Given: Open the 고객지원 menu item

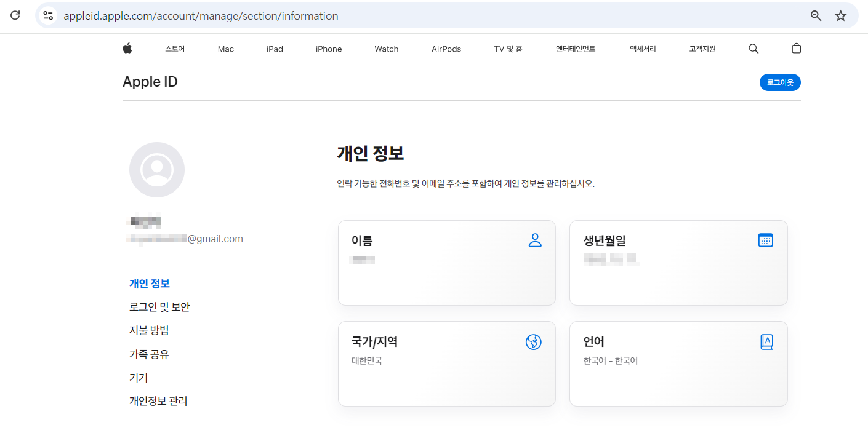Looking at the screenshot, I should coord(702,49).
